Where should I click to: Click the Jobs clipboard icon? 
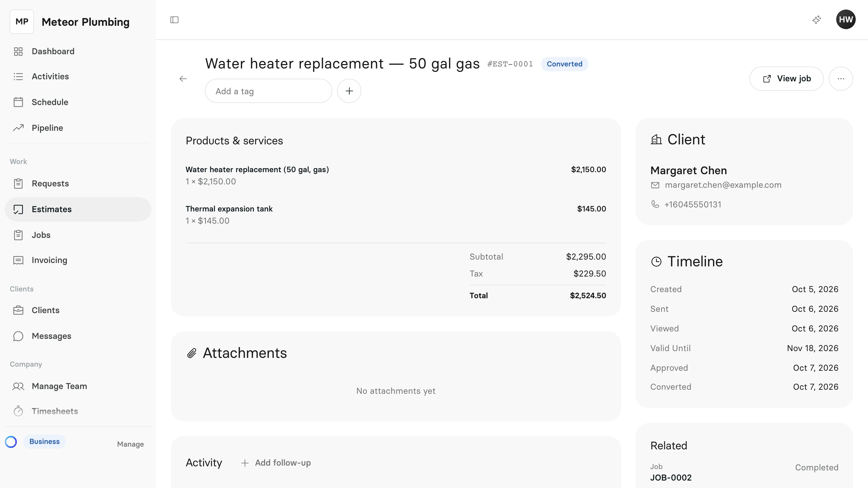18,235
